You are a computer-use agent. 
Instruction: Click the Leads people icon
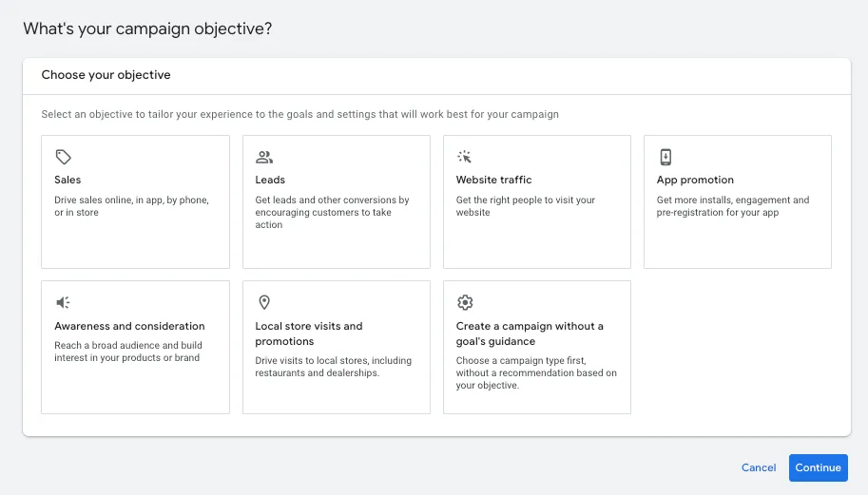[x=264, y=157]
